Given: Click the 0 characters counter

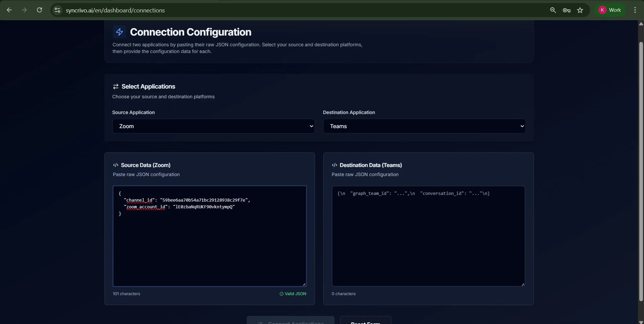Looking at the screenshot, I should tap(344, 294).
